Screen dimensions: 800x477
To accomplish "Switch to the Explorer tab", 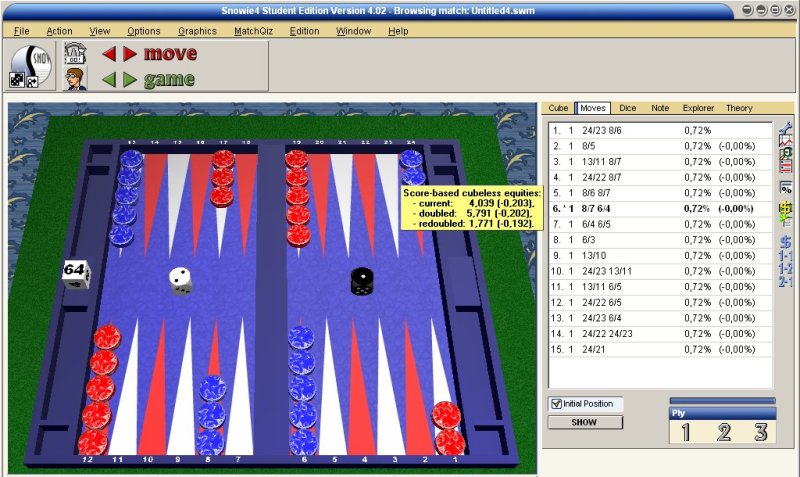I will pos(698,108).
